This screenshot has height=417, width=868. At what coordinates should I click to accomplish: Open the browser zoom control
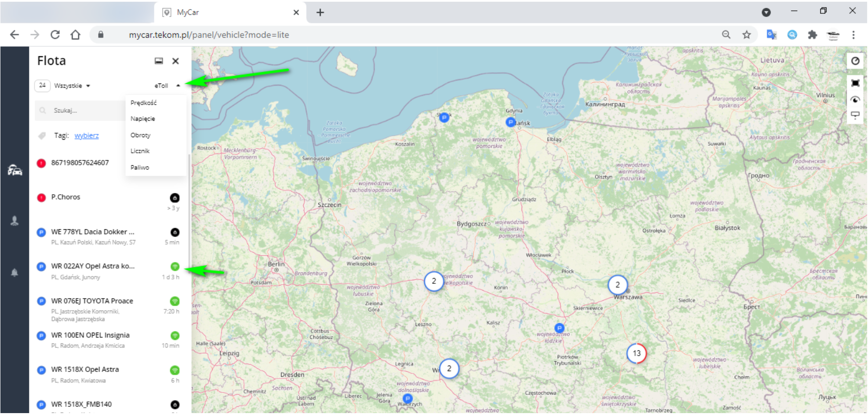click(727, 35)
